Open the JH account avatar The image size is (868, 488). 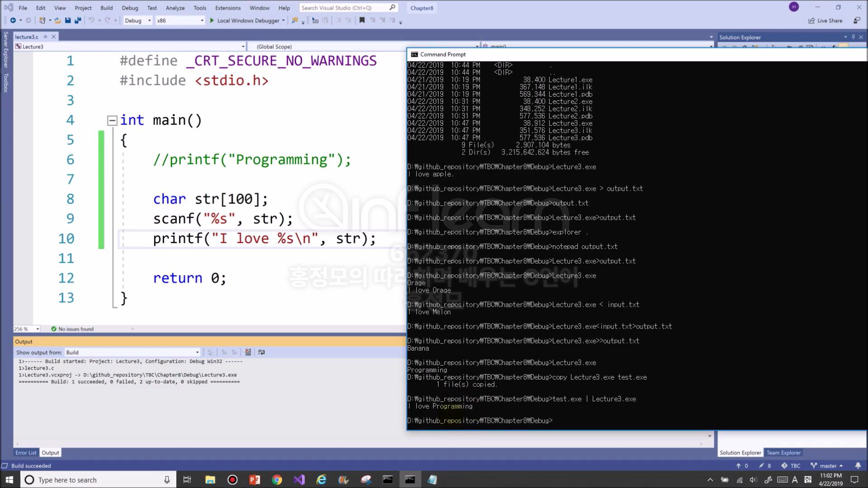tap(794, 7)
